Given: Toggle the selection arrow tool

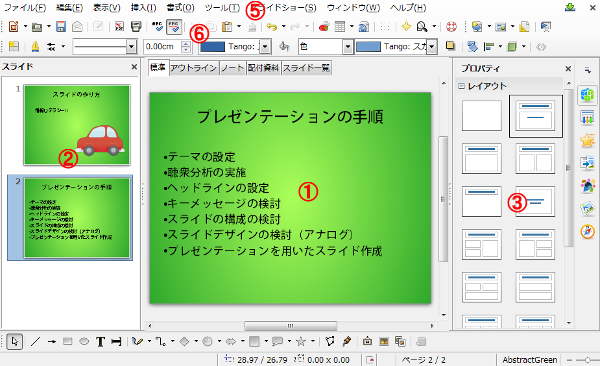Looking at the screenshot, I should pos(15,341).
